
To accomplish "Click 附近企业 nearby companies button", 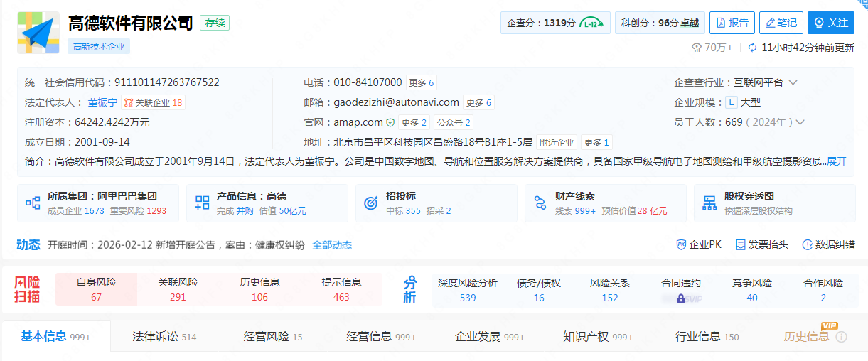I will coord(557,142).
